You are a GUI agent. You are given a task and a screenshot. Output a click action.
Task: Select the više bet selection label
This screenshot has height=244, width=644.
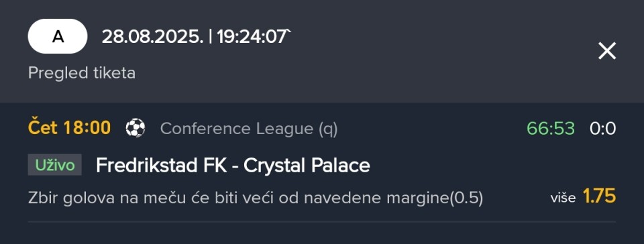[563, 198]
